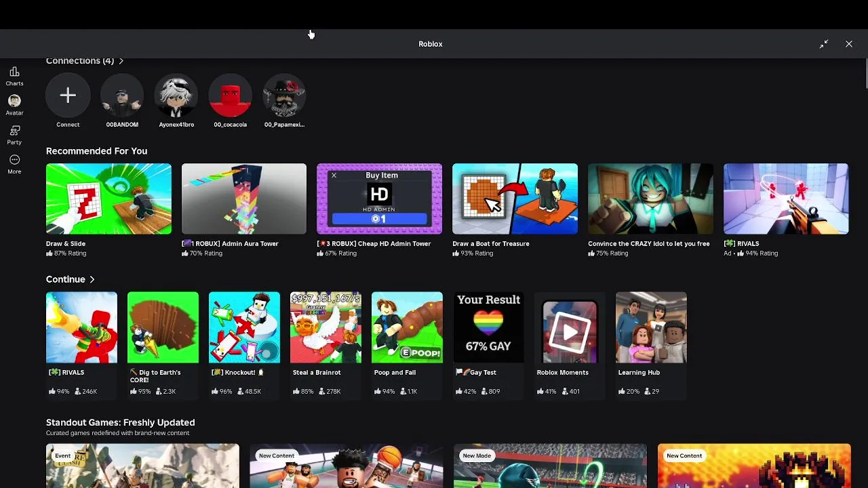Open Roblox Moments thumbnail
Screen dimensions: 868x488
pos(570,327)
